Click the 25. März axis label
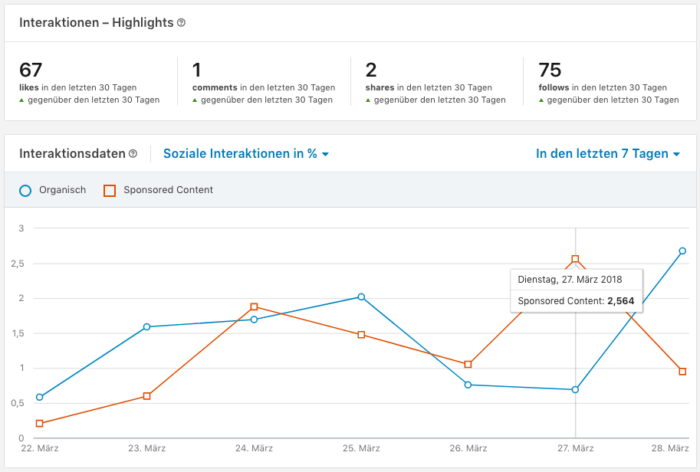This screenshot has height=472, width=700. (361, 448)
